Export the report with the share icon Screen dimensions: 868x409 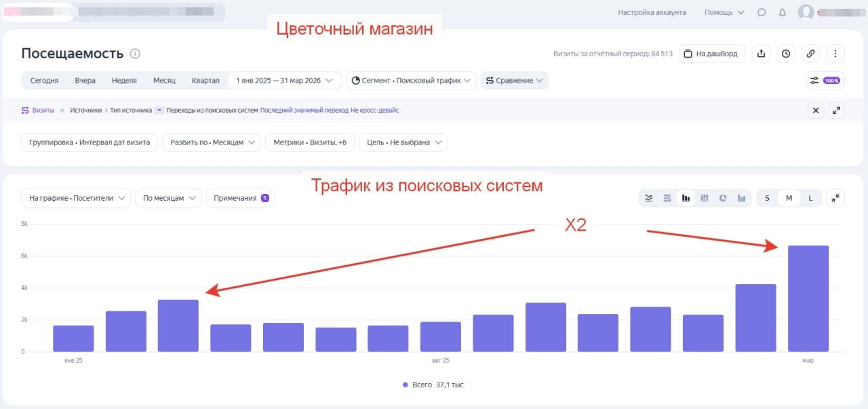point(761,54)
